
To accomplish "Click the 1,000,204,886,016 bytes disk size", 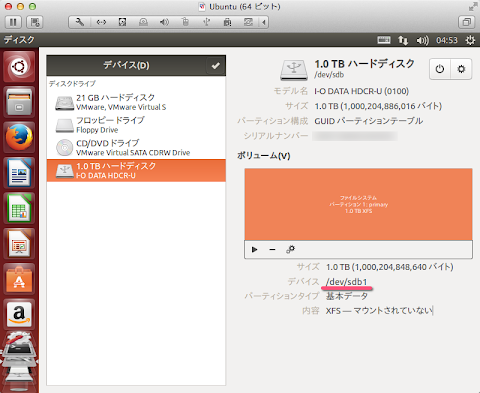I will pos(378,106).
